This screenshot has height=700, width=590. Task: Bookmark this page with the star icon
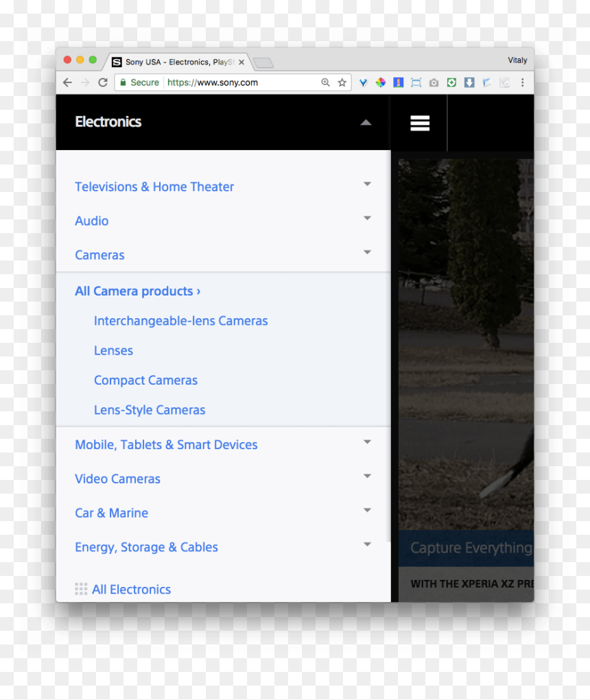pyautogui.click(x=342, y=82)
